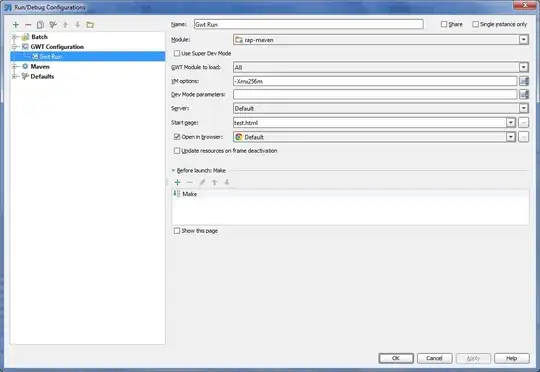This screenshot has height=372, width=540.
Task: Copy the selected configuration
Action: (x=40, y=24)
